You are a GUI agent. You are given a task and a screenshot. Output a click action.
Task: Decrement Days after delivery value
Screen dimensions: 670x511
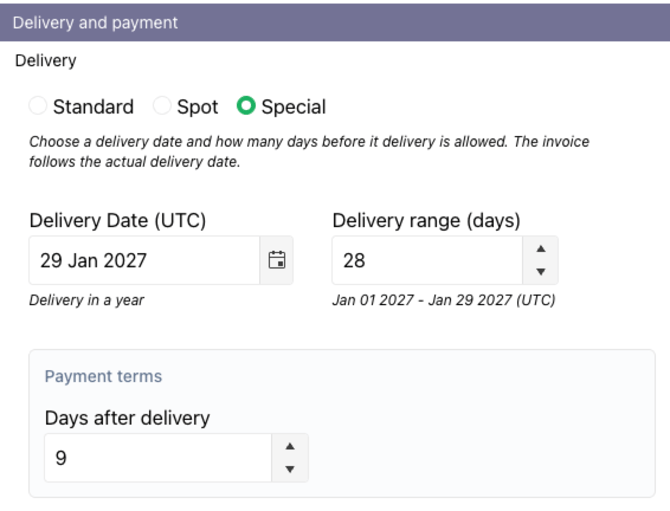290,469
